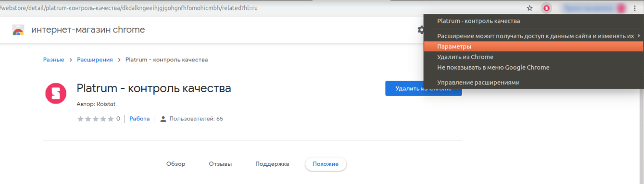The image size is (644, 184).
Task: Select Параметры in the extension menu
Action: click(534, 46)
